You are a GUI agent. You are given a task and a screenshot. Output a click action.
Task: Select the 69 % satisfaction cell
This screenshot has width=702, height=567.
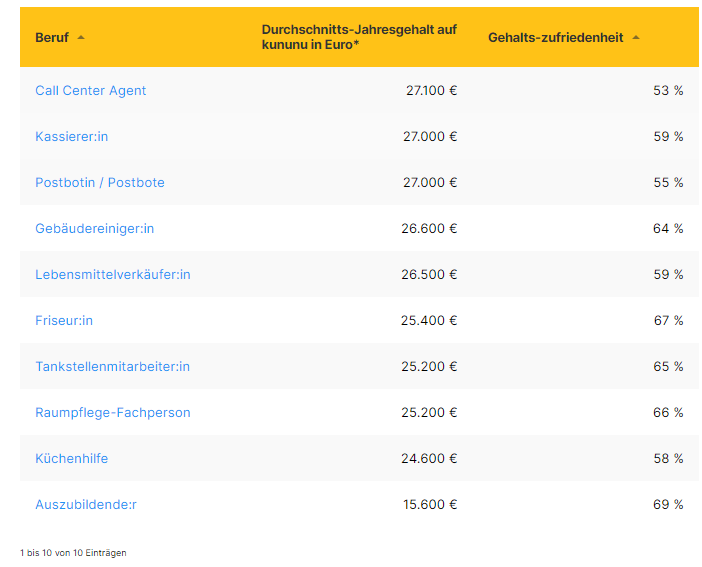[668, 505]
